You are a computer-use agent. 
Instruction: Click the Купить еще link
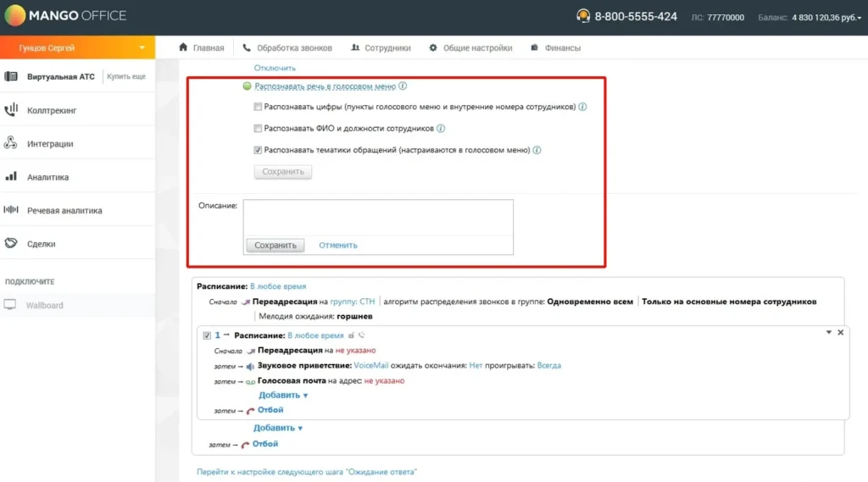pyautogui.click(x=126, y=76)
